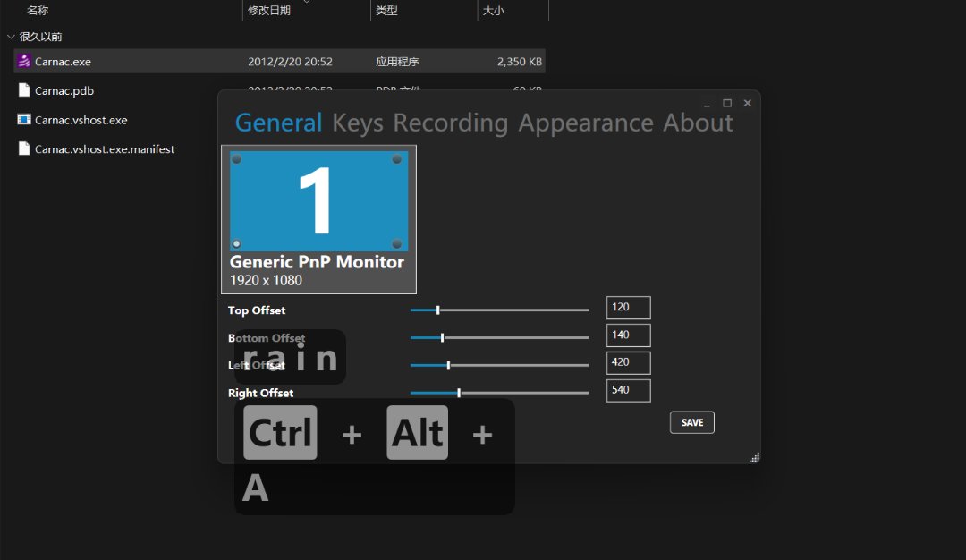Select top-left corner dot on monitor preview
Viewport: 966px width, 560px height.
coord(237,159)
